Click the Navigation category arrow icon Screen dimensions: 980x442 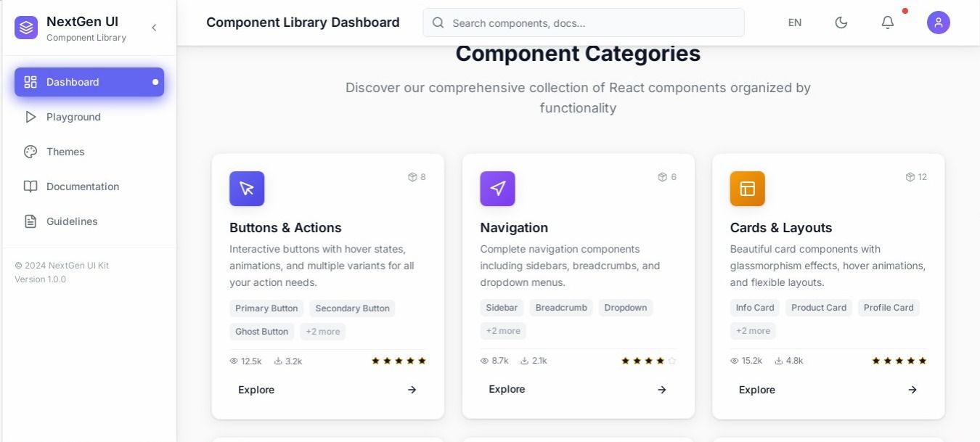[x=497, y=189]
